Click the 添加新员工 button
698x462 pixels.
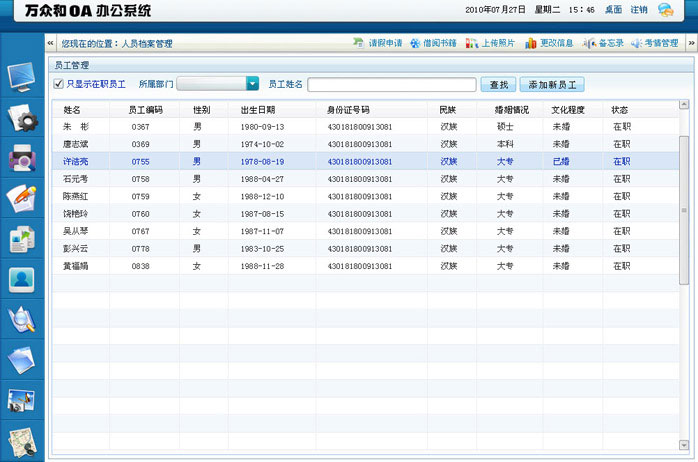pyautogui.click(x=553, y=85)
